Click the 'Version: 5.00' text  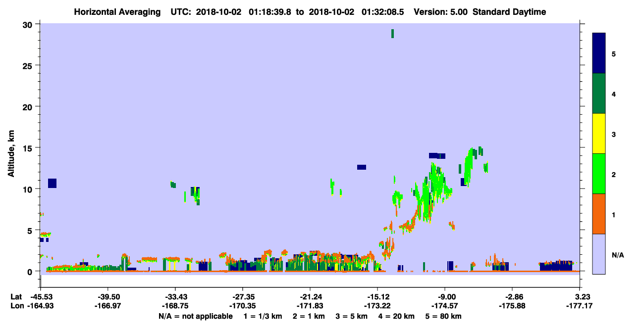click(x=442, y=12)
